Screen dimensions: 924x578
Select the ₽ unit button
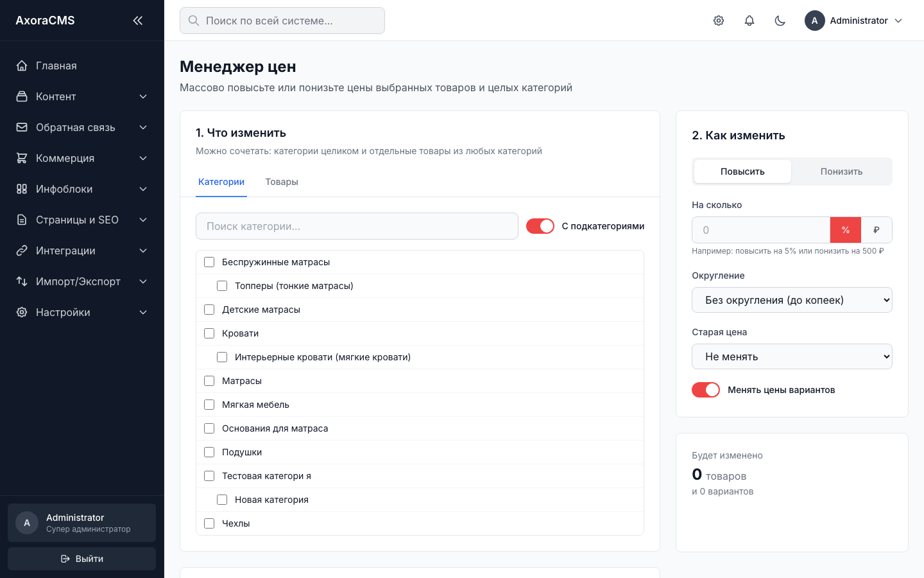coord(877,230)
